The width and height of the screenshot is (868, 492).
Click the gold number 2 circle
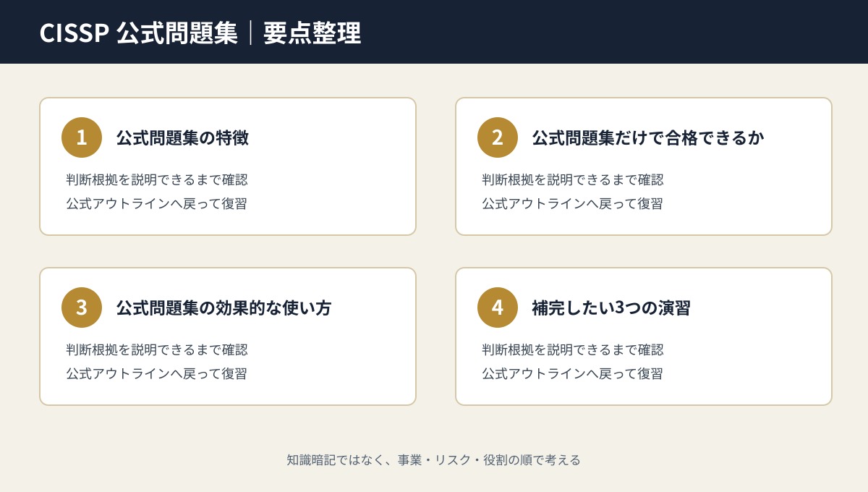tap(498, 137)
